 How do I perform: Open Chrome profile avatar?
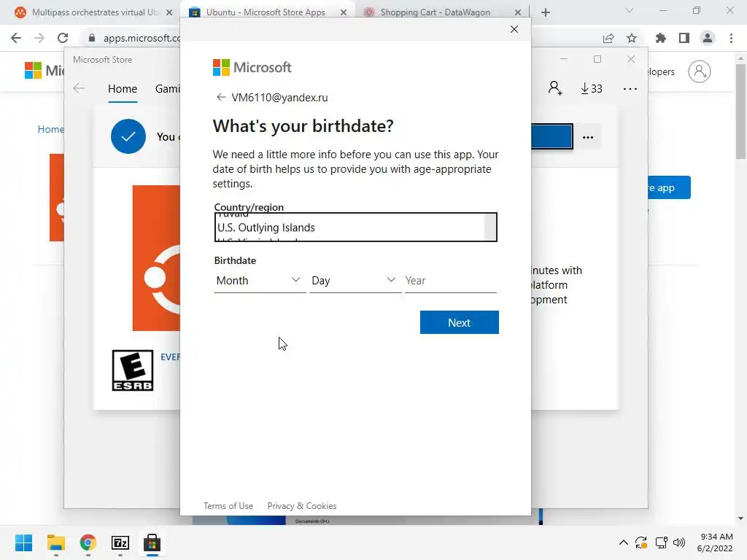click(708, 38)
